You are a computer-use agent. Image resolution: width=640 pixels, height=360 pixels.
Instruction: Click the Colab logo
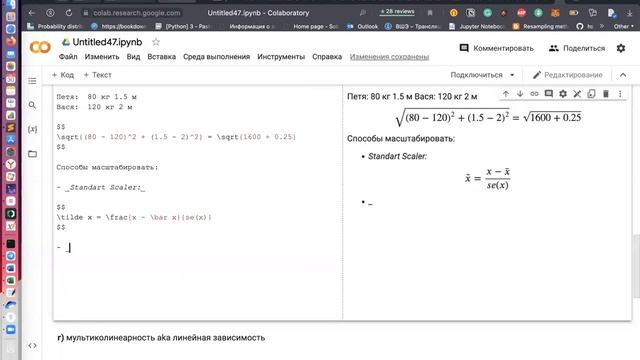click(40, 47)
